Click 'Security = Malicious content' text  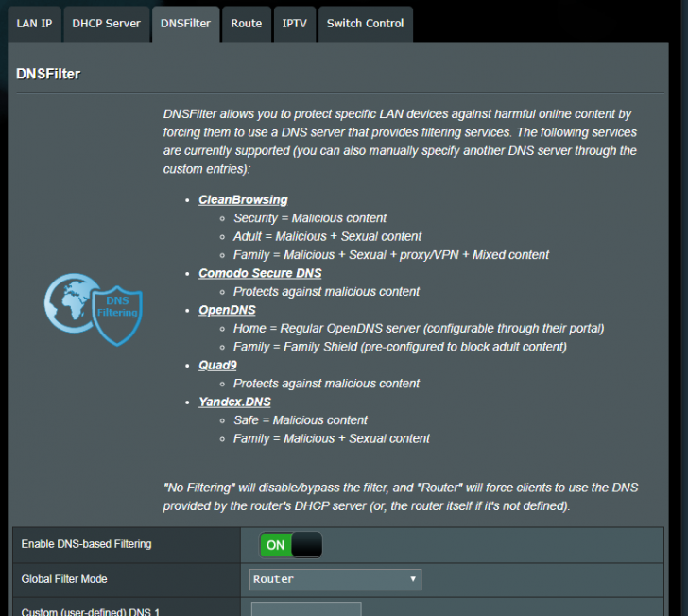coord(310,218)
